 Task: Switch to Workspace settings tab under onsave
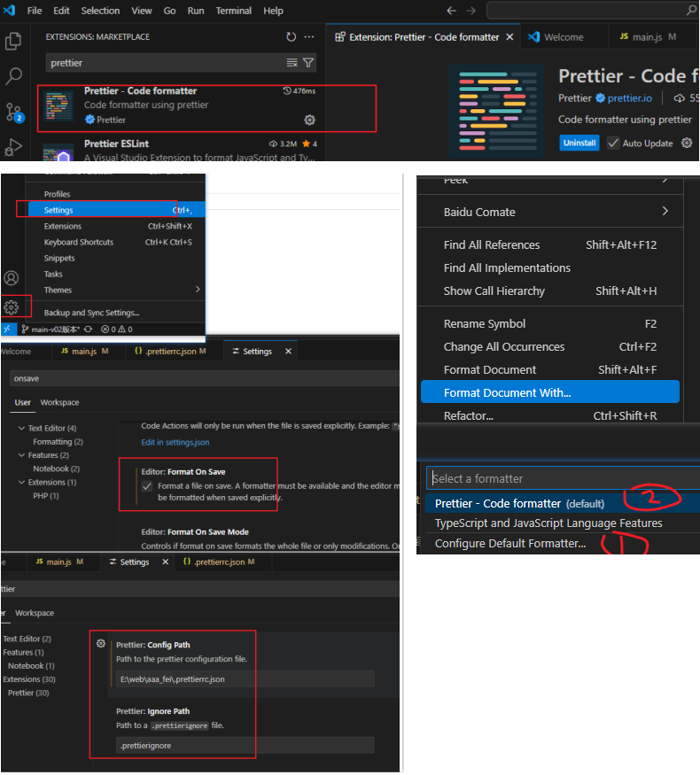(59, 402)
